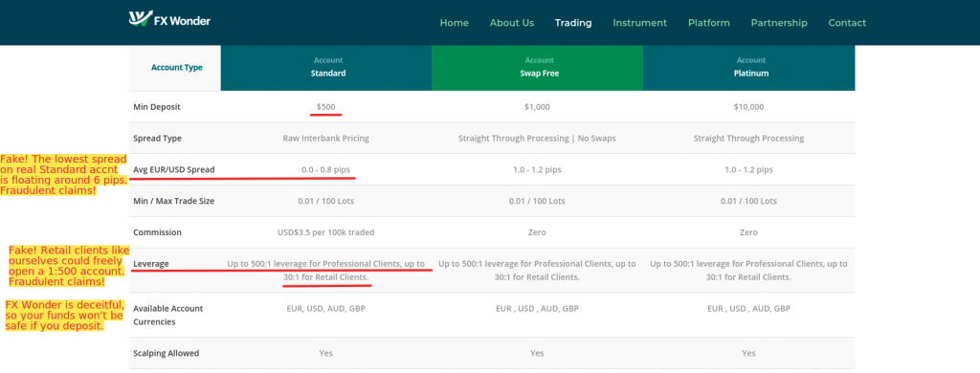
Task: Click the FX Wonder logo
Action: 169,19
